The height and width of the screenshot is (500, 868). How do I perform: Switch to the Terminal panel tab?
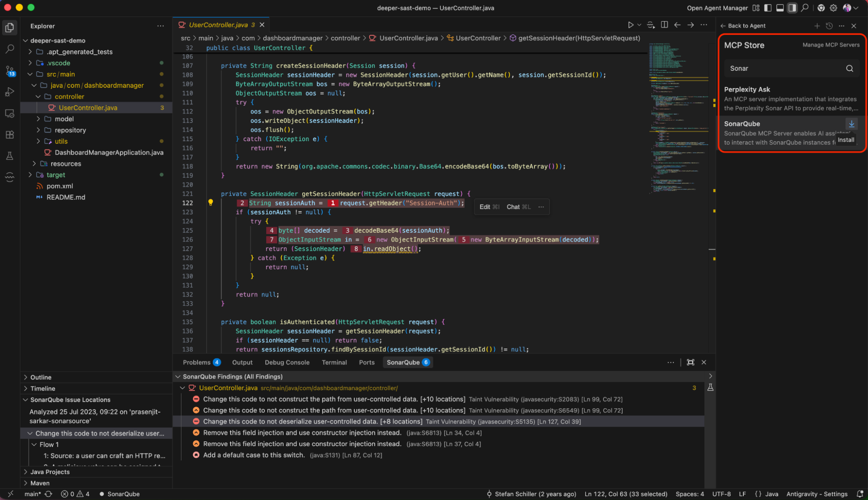pyautogui.click(x=334, y=362)
